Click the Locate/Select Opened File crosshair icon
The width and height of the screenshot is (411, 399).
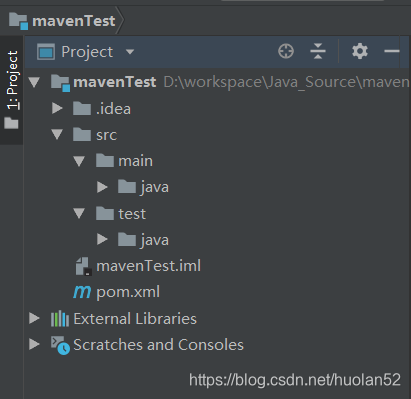[x=286, y=52]
